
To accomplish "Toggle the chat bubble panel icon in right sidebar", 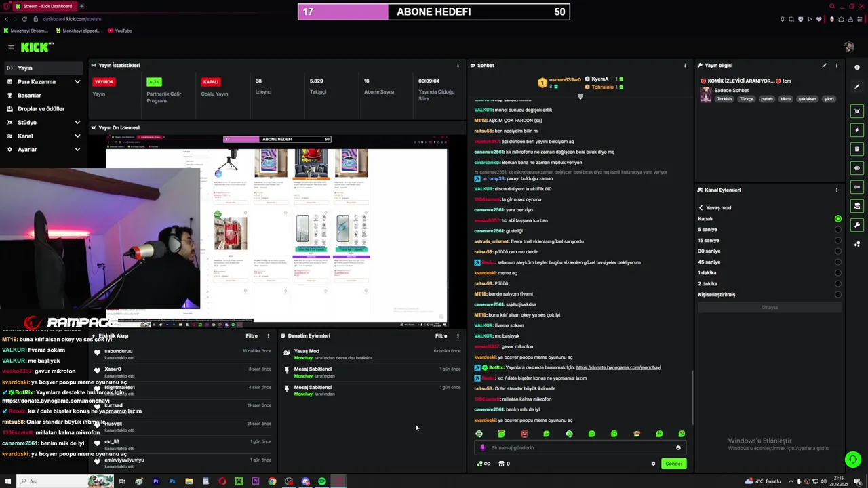I will [x=857, y=168].
